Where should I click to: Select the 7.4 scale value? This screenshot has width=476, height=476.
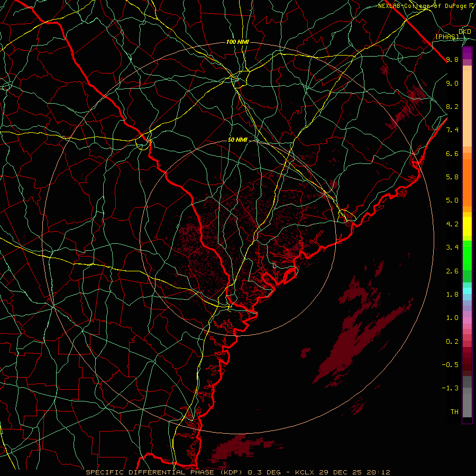click(452, 130)
